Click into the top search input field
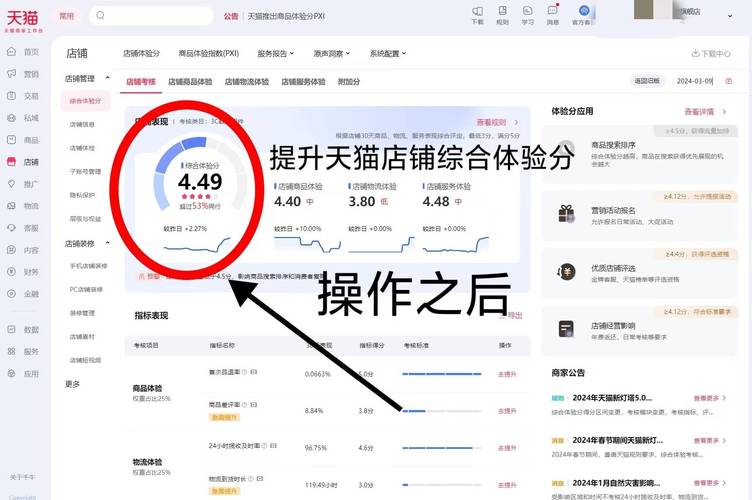 coord(151,16)
